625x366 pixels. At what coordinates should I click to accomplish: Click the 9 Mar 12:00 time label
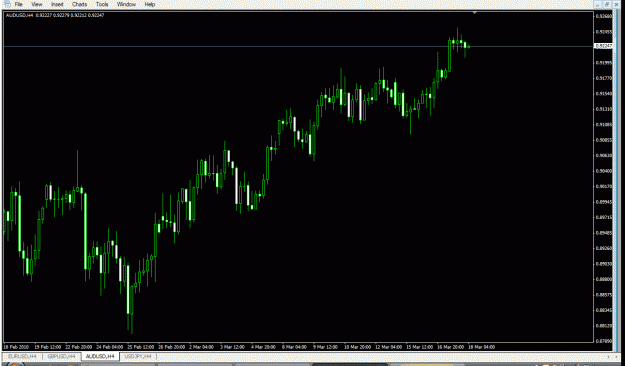(325, 347)
